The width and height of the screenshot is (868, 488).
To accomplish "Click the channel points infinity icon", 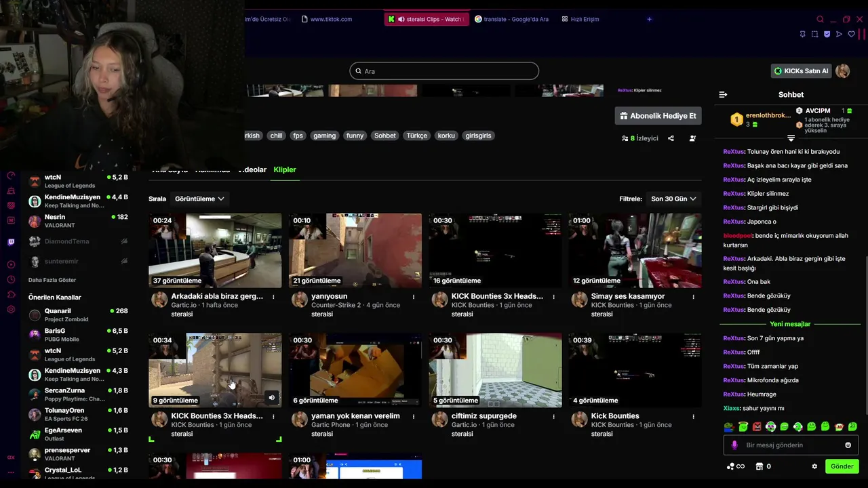I will (x=735, y=466).
